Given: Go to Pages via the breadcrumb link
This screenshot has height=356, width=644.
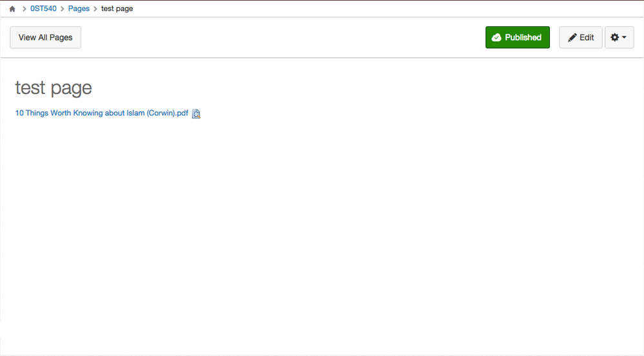Looking at the screenshot, I should click(79, 9).
